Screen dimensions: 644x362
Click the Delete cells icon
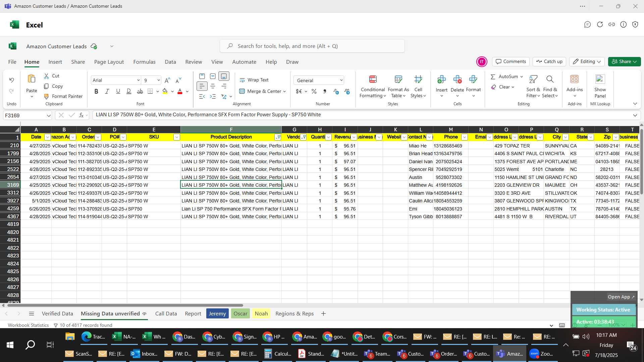pos(457,79)
